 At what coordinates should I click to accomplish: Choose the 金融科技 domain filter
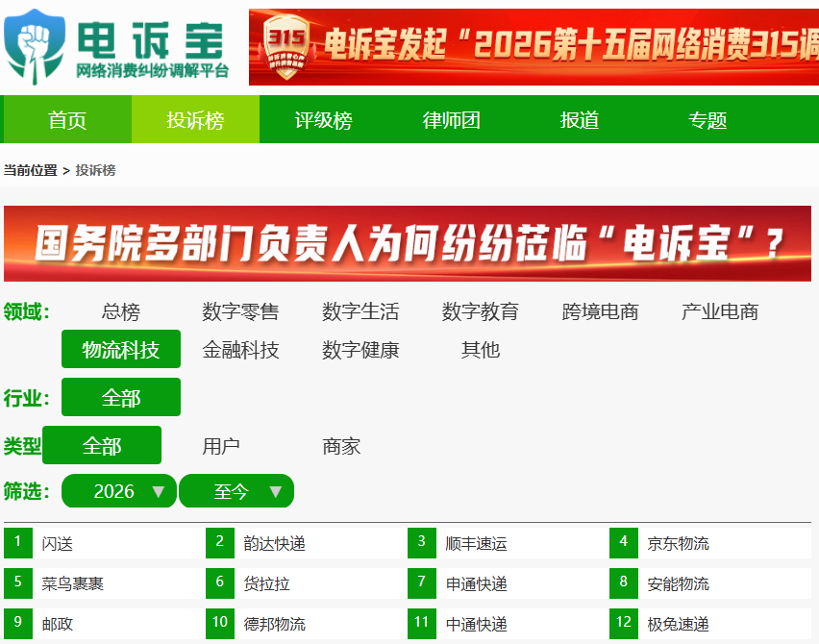[x=240, y=350]
